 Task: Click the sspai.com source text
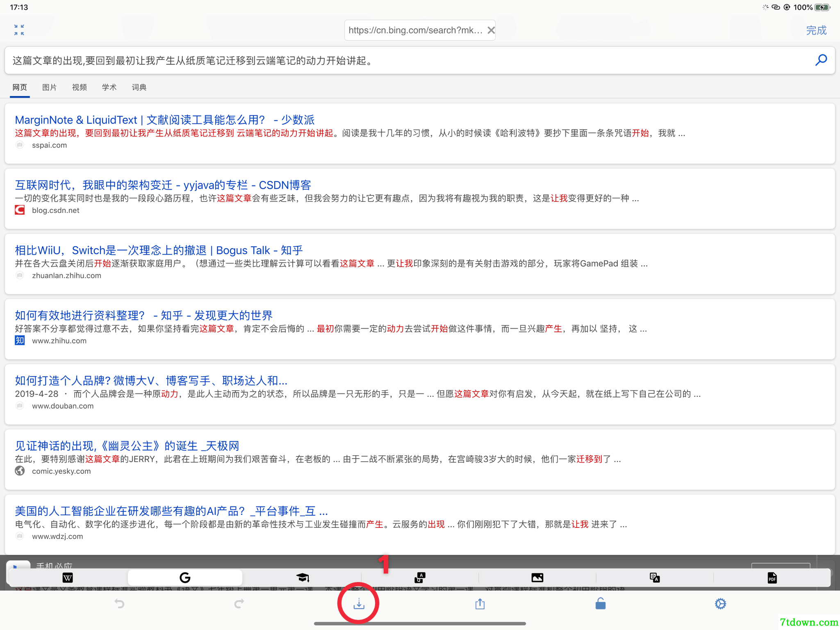pyautogui.click(x=49, y=145)
